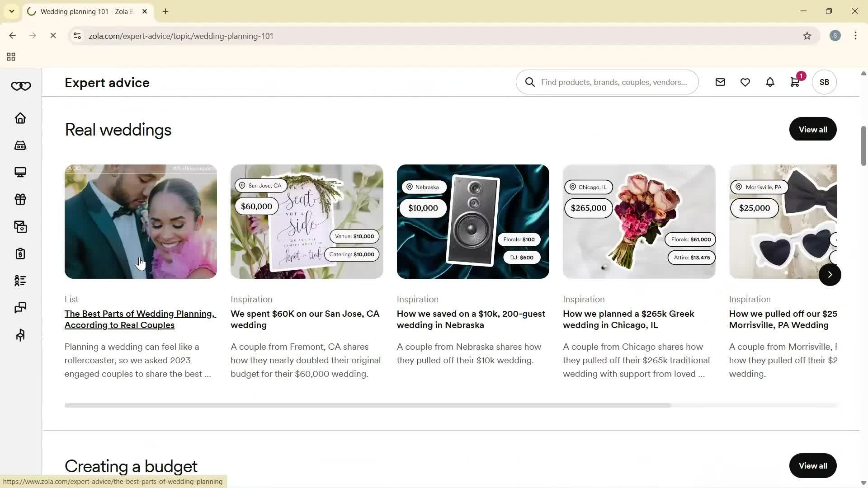
Task: Open the invitations envelope icon in sidebar
Action: click(20, 226)
